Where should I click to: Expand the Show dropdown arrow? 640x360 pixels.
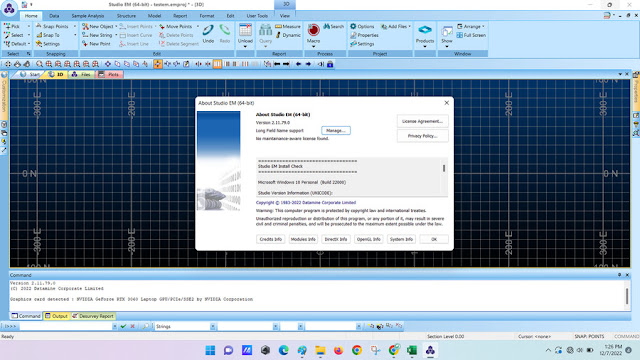(447, 47)
